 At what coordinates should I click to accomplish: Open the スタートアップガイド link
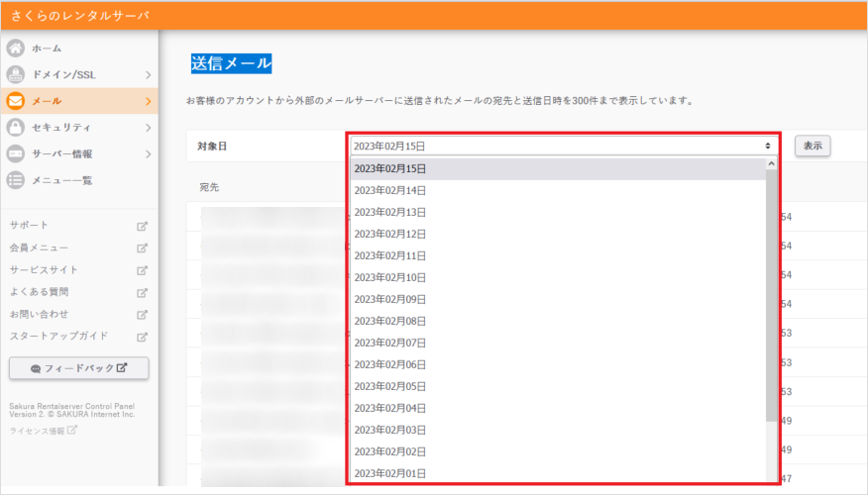[x=58, y=336]
